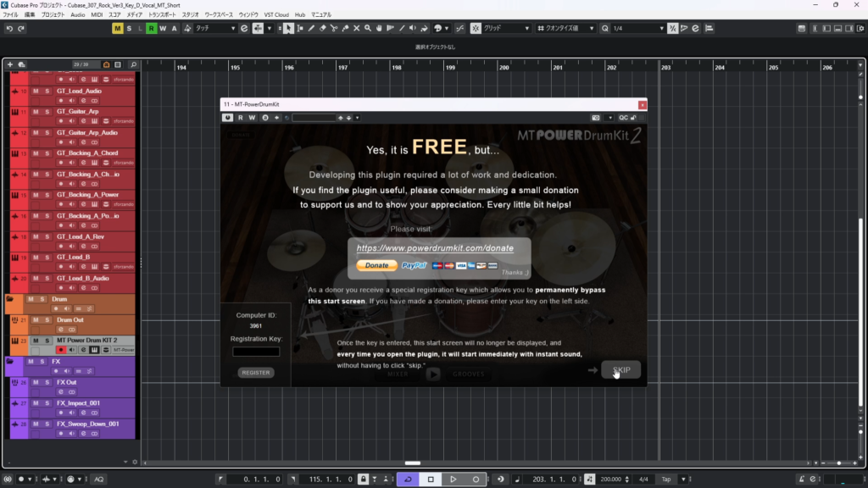Collapse the Drum folder track

coord(9,299)
